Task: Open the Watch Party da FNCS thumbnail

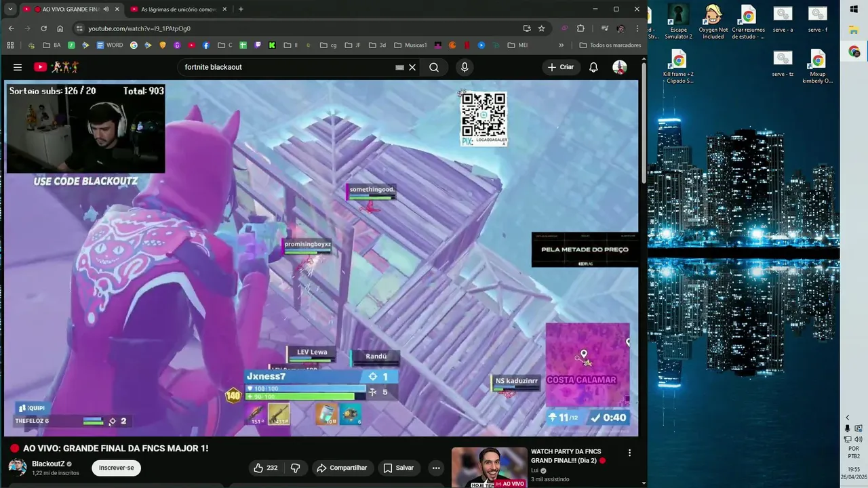Action: [489, 467]
